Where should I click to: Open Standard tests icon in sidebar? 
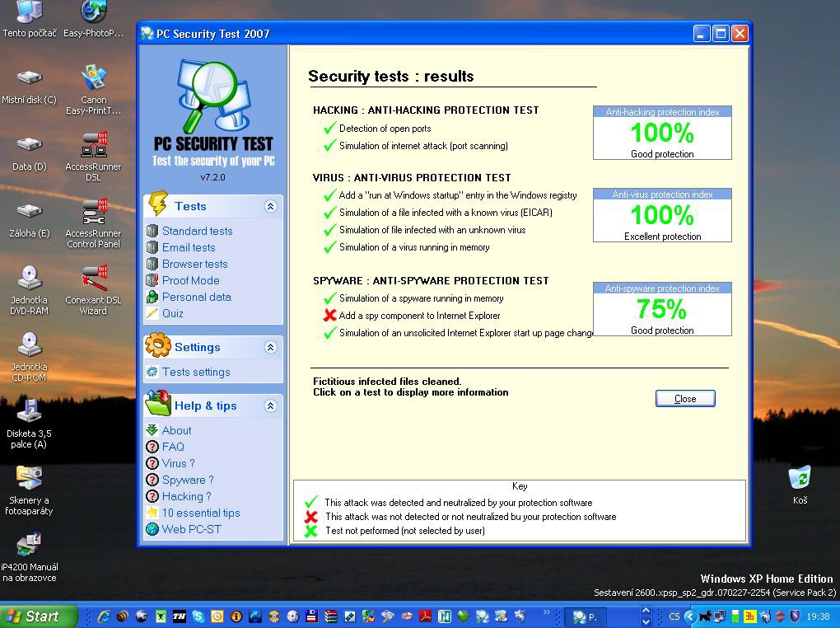pyautogui.click(x=152, y=231)
